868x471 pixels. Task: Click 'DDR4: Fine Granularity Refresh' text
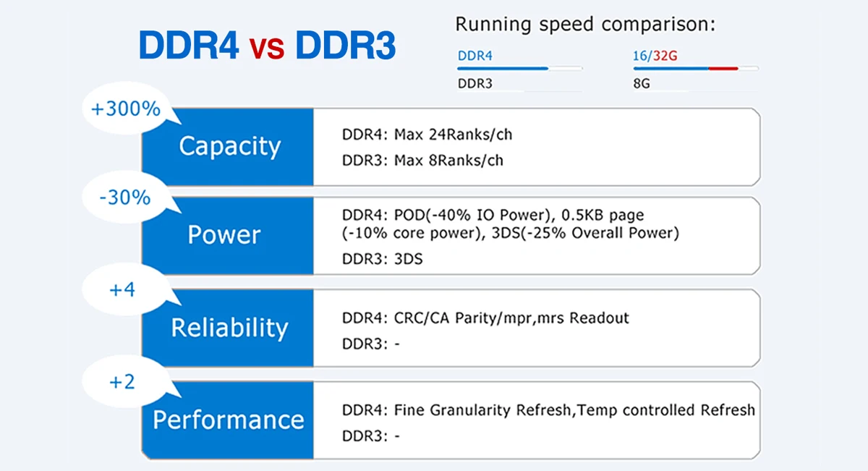pyautogui.click(x=548, y=410)
